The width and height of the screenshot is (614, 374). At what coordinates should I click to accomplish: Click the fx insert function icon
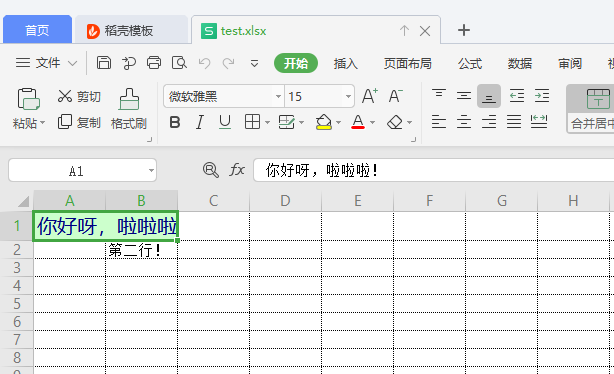click(x=237, y=170)
